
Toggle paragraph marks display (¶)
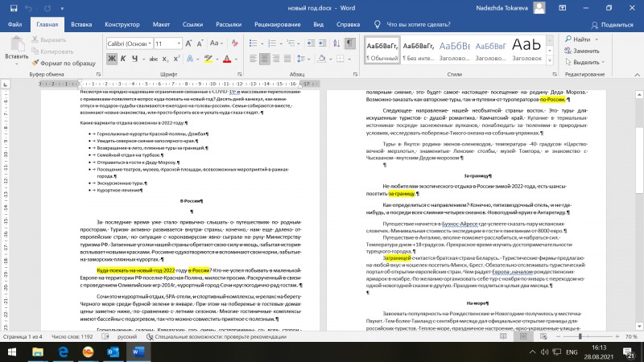click(x=349, y=43)
